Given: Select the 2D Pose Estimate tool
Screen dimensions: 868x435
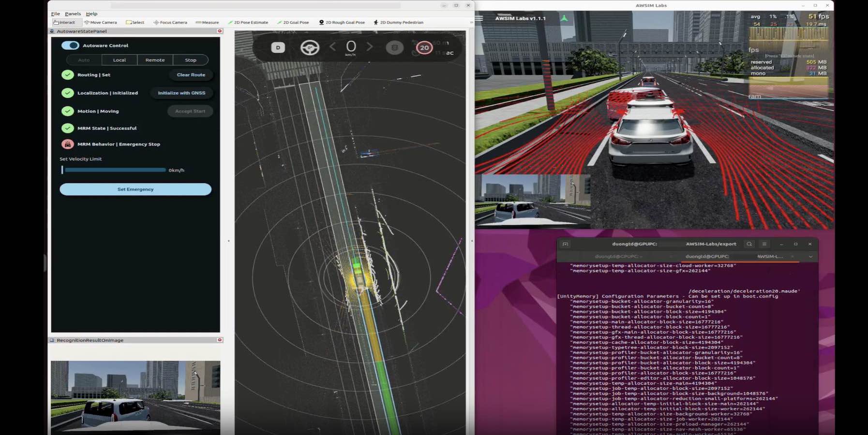Looking at the screenshot, I should pyautogui.click(x=248, y=22).
